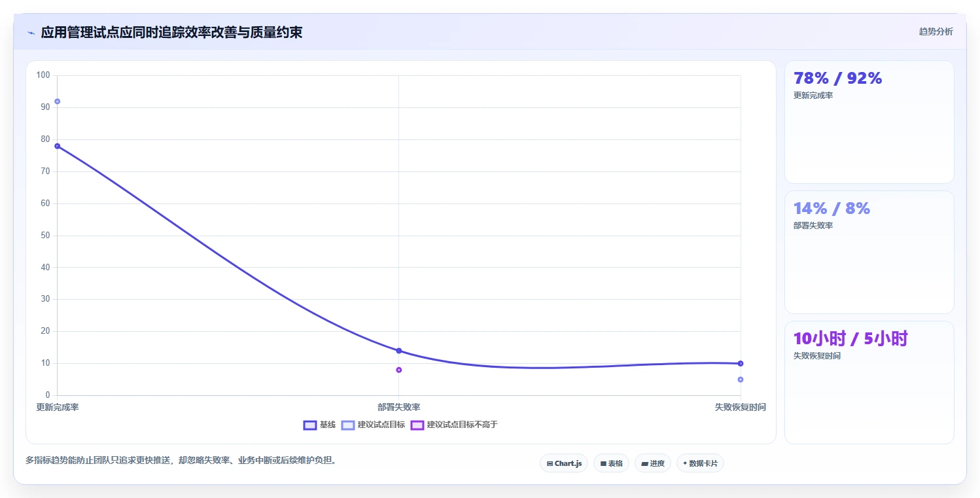Select the 基线 point at 10 for 失败恢复时间
The width and height of the screenshot is (980, 498).
(x=741, y=363)
